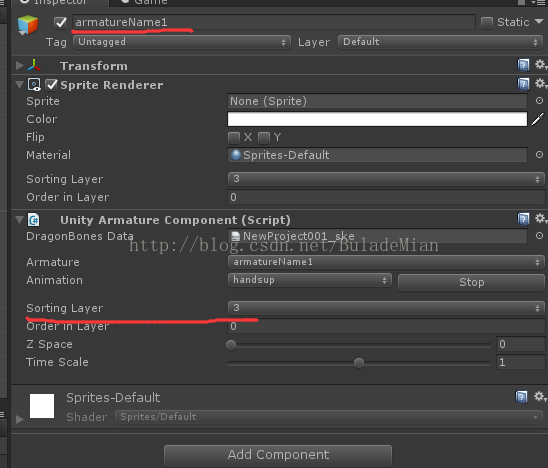548x468 pixels.
Task: Click the Time Scale value field
Action: pos(520,362)
